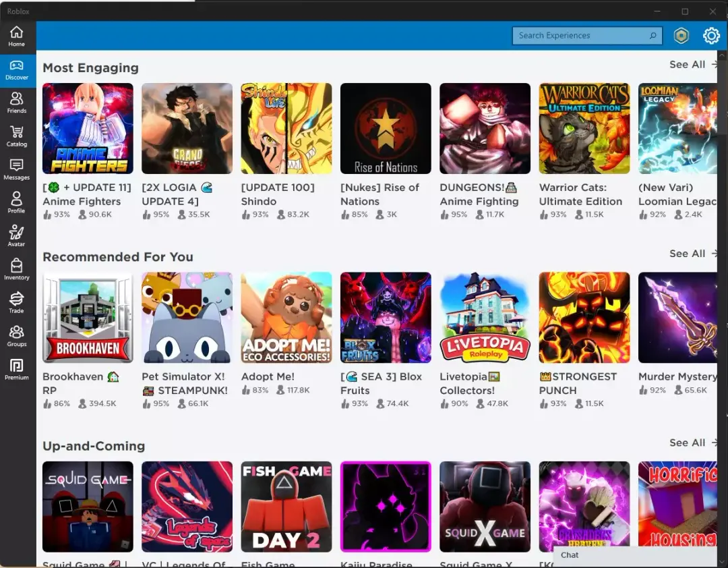Launch the Adopt Me! thumbnail
Image resolution: width=728 pixels, height=568 pixels.
tap(286, 318)
